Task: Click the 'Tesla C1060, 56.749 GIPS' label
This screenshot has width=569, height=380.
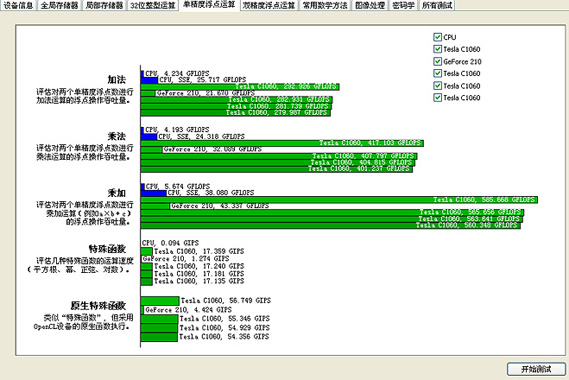Action: (226, 301)
